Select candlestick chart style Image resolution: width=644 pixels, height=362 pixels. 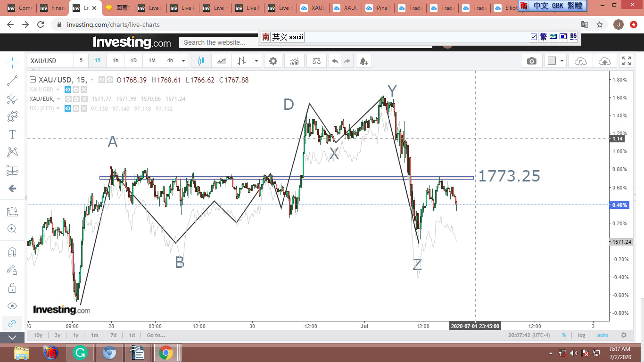pos(202,61)
